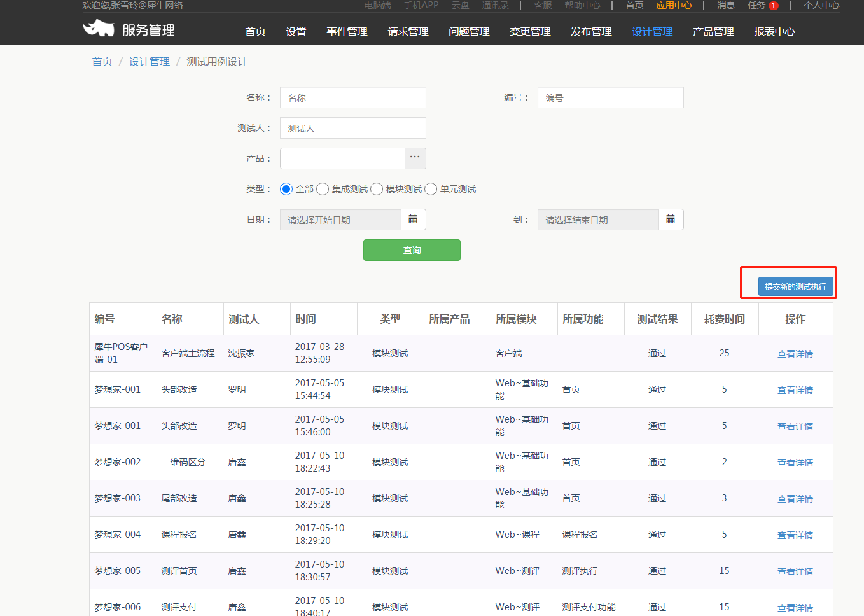Click the product selector ellipsis button
Screen dimensions: 864x616
point(415,158)
